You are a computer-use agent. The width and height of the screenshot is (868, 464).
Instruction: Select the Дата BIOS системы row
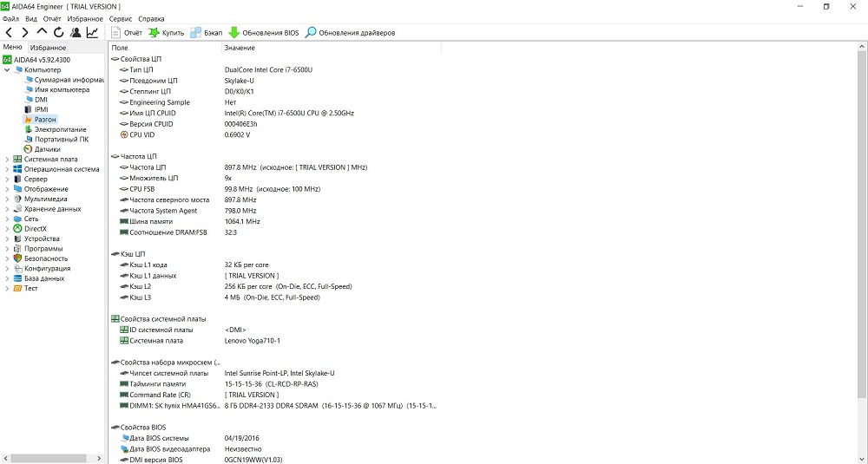[275, 439]
